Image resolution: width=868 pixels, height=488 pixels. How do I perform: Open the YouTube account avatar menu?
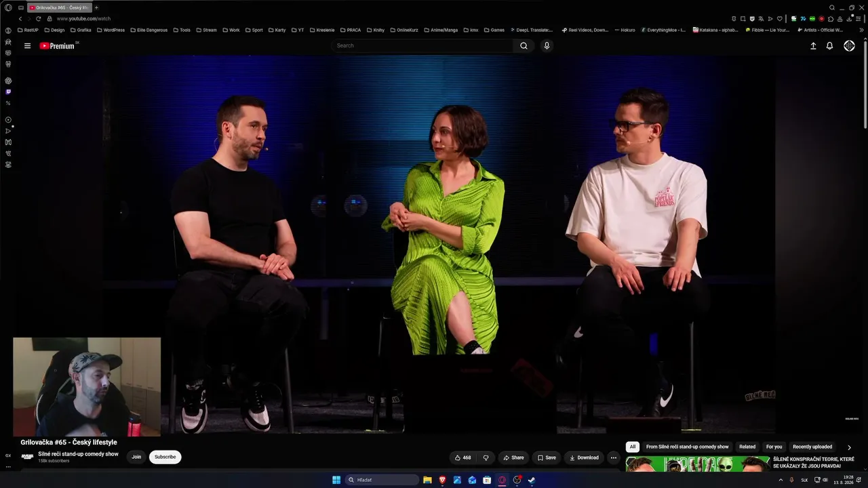click(849, 46)
